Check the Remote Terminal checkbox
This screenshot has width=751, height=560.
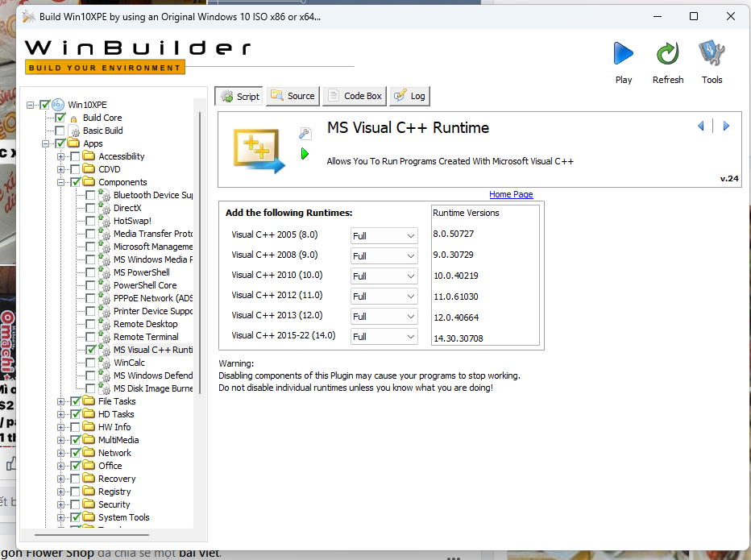click(90, 337)
